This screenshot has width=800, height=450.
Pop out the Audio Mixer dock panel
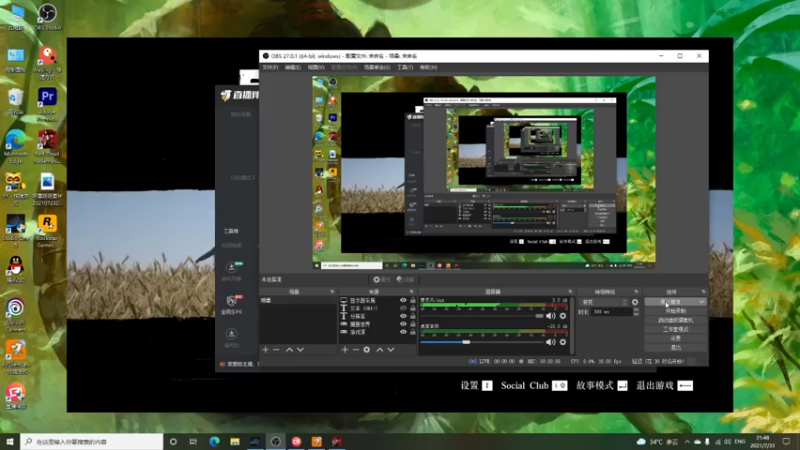570,292
